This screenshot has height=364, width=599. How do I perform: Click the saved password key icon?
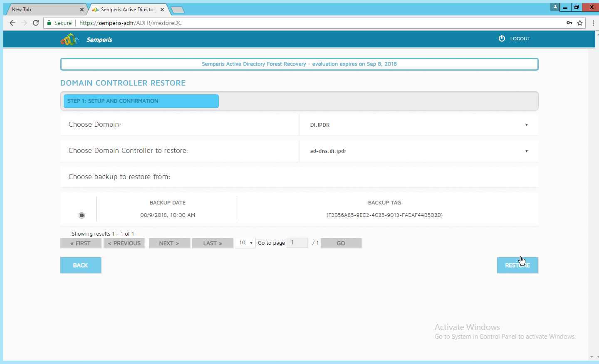[569, 23]
